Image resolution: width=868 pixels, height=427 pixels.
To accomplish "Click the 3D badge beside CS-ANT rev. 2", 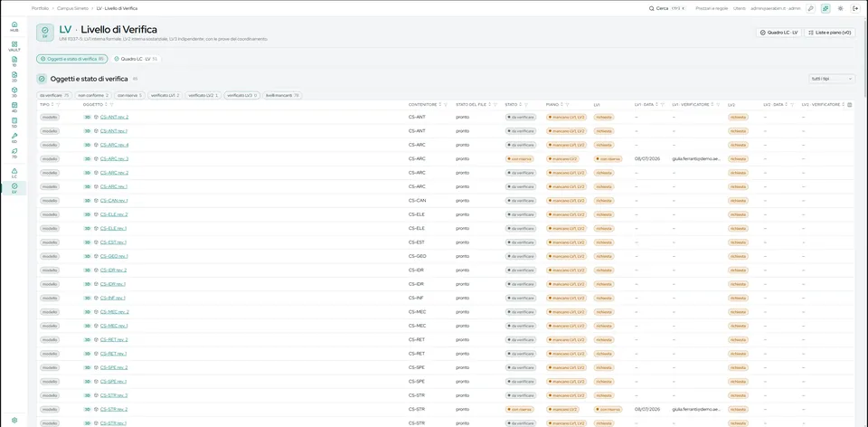I will pos(87,117).
